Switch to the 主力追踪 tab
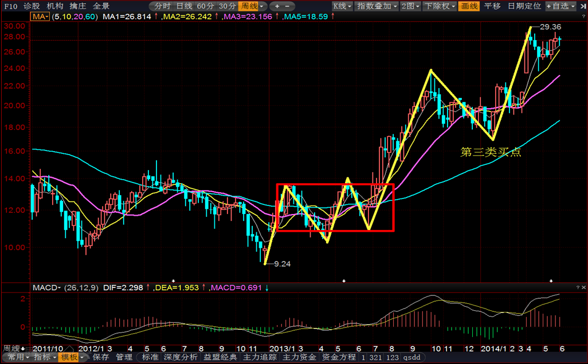Viewport: 588px width, 364px height. tap(260, 357)
